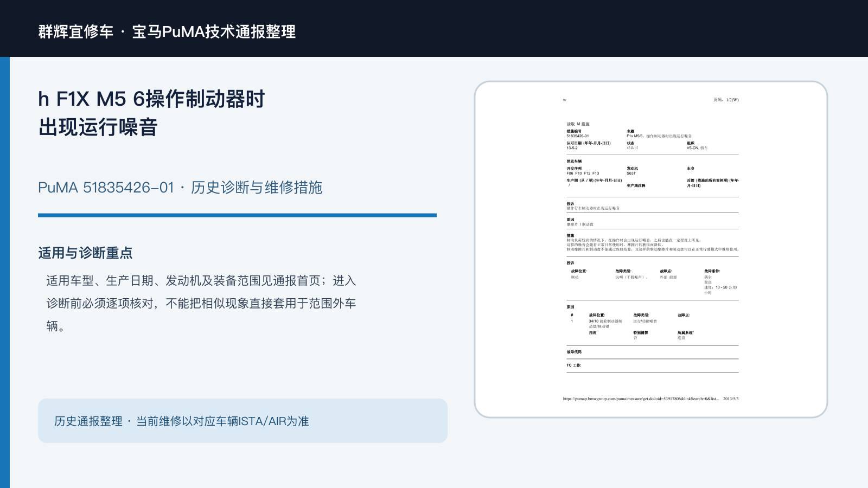Image resolution: width=868 pixels, height=488 pixels.
Task: Click the blue divider line under the subtitle
Action: coord(237,215)
